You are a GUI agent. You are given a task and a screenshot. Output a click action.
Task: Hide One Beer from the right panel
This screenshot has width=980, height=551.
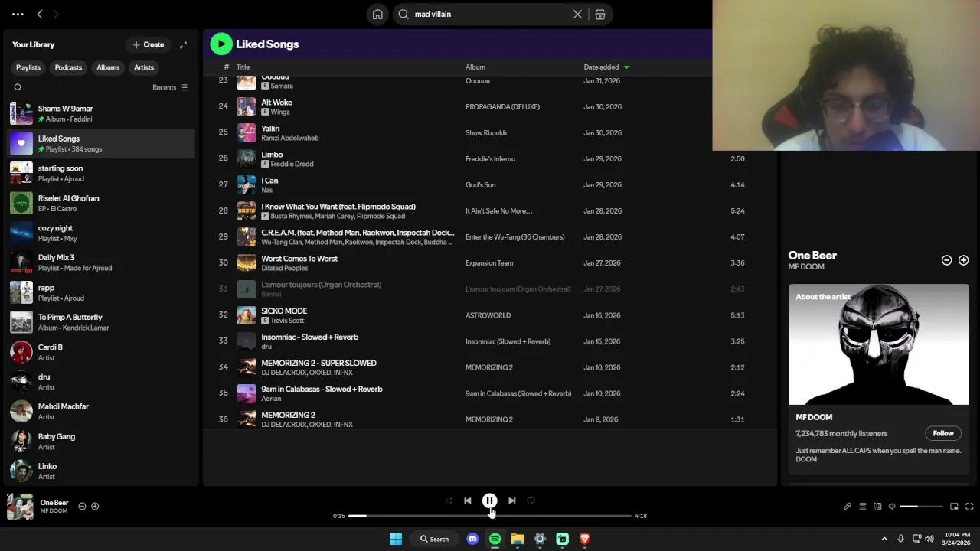pyautogui.click(x=946, y=260)
